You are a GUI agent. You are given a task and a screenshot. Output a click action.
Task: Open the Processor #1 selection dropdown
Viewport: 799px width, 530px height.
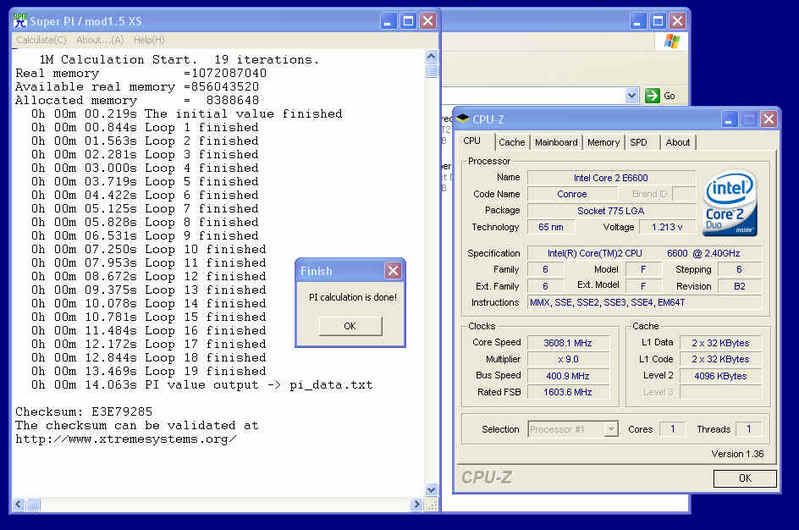(x=610, y=429)
